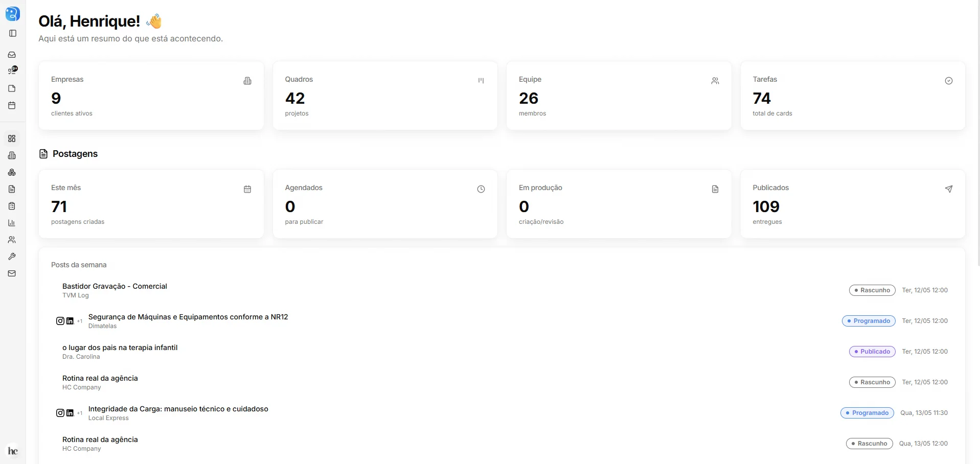Open the Empresas card showing 9 clients
Image resolution: width=980 pixels, height=464 pixels.
point(151,96)
